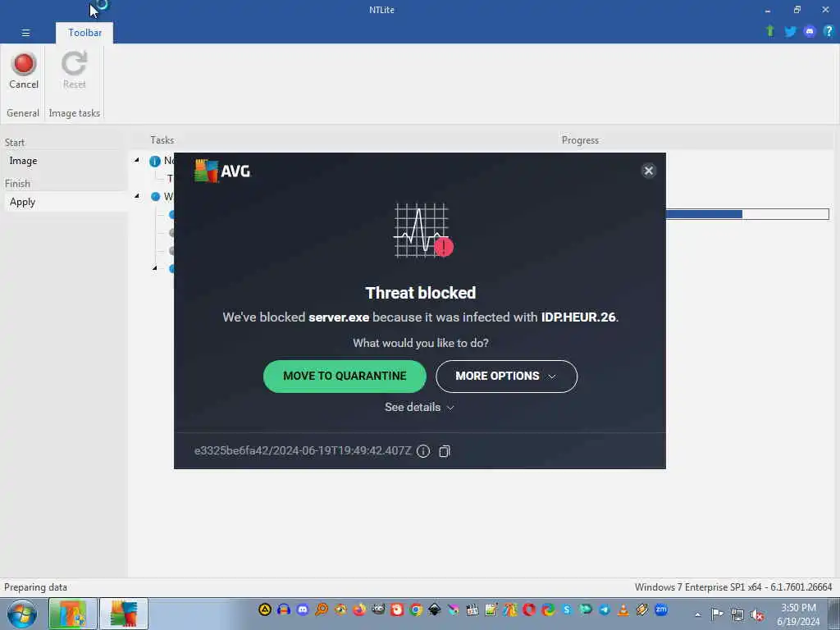
Task: Click the heartbeat threat graphic in the popup
Action: coord(422,231)
